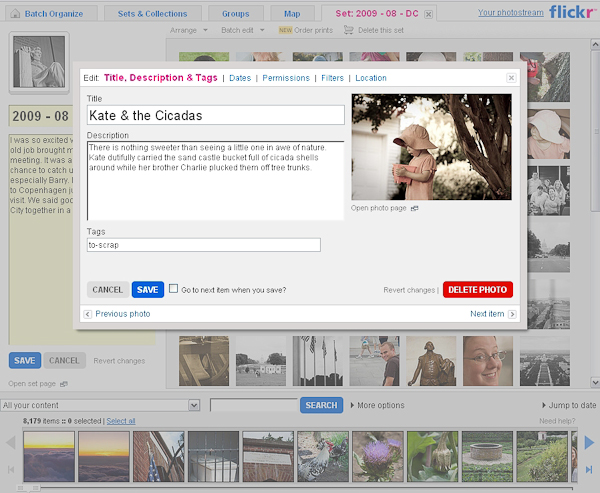Close the Set: 2009 - 08 - DC tab
600x493 pixels.
coord(429,14)
